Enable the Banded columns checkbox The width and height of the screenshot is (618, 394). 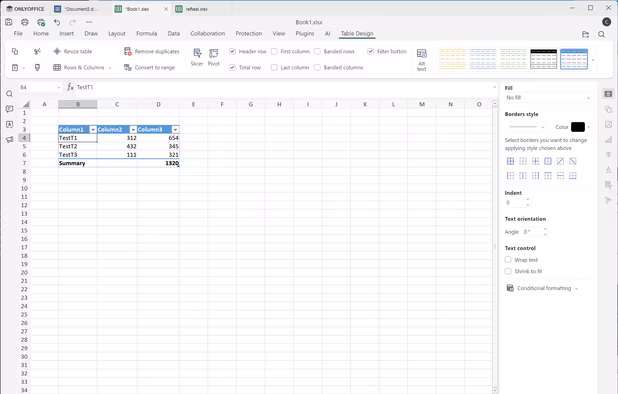coord(317,67)
